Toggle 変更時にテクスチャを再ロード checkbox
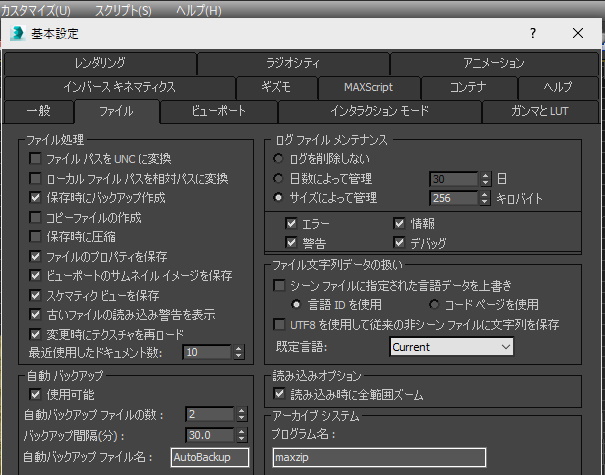This screenshot has height=475, width=605. pos(35,335)
